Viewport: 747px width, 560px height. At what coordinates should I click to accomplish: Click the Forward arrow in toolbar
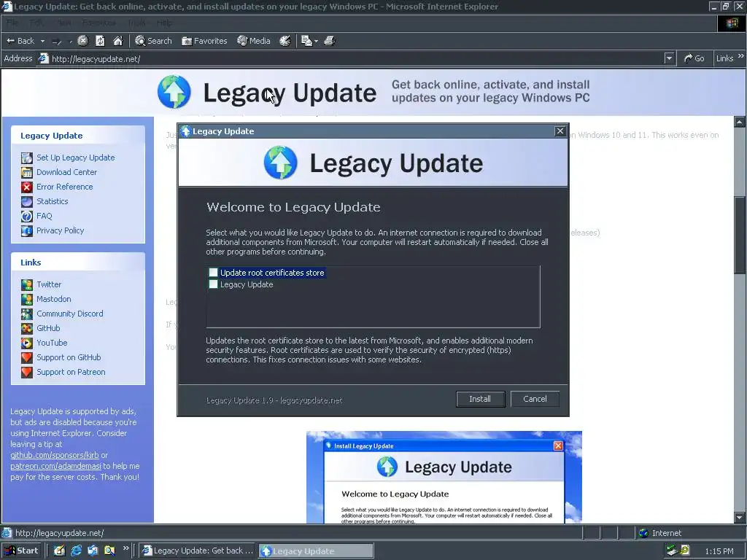coord(57,42)
